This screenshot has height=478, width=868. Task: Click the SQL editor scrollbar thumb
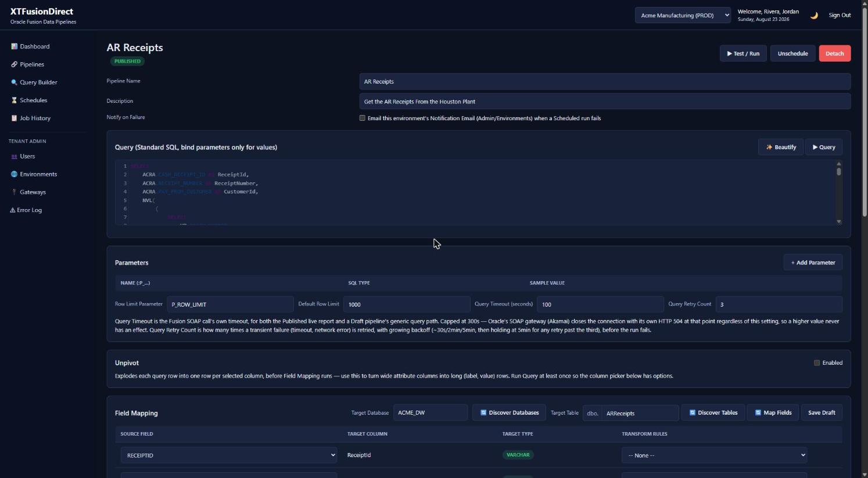coord(839,171)
